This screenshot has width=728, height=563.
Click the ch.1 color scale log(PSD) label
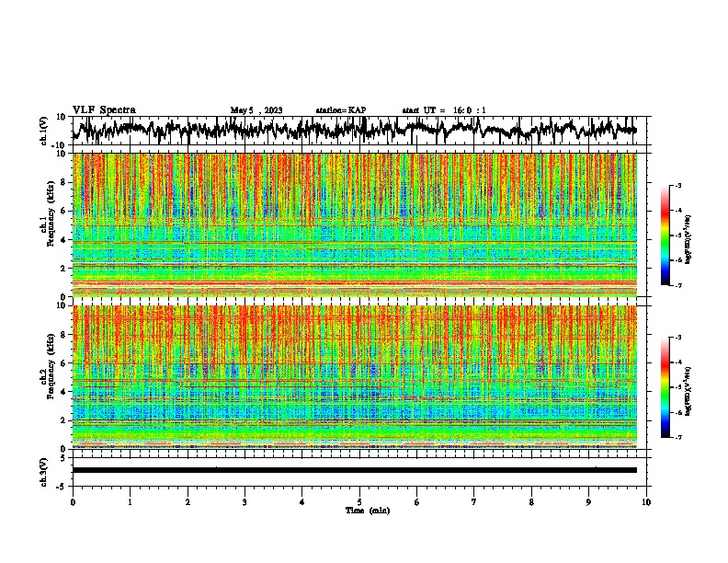click(x=688, y=240)
